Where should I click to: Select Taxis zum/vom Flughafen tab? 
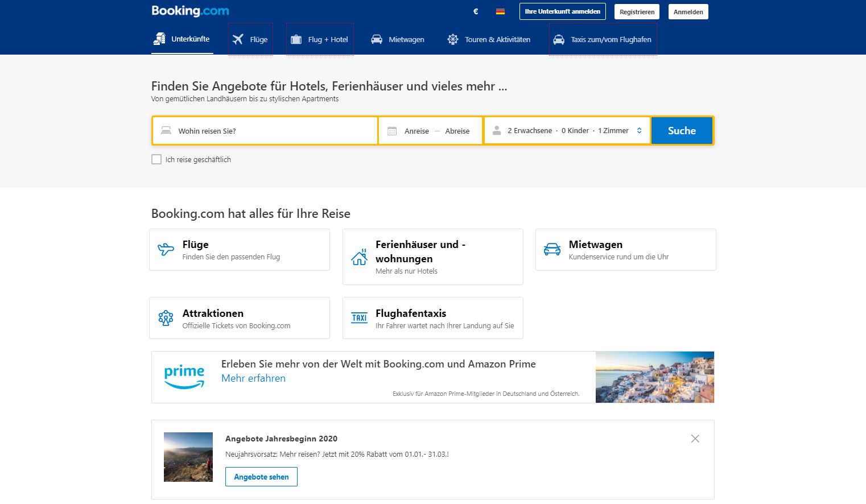click(x=603, y=39)
